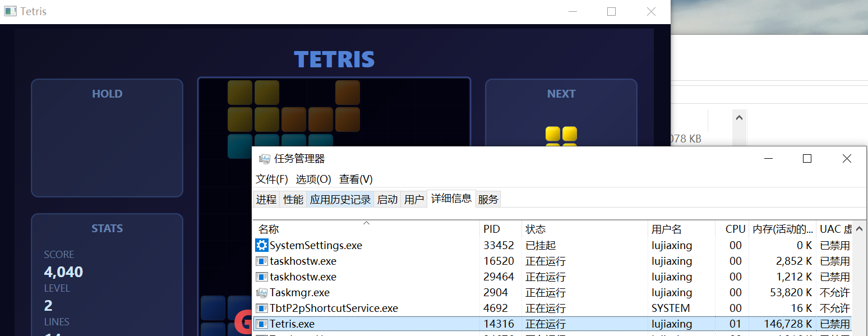
Task: Open the 查看(V) menu
Action: click(355, 179)
